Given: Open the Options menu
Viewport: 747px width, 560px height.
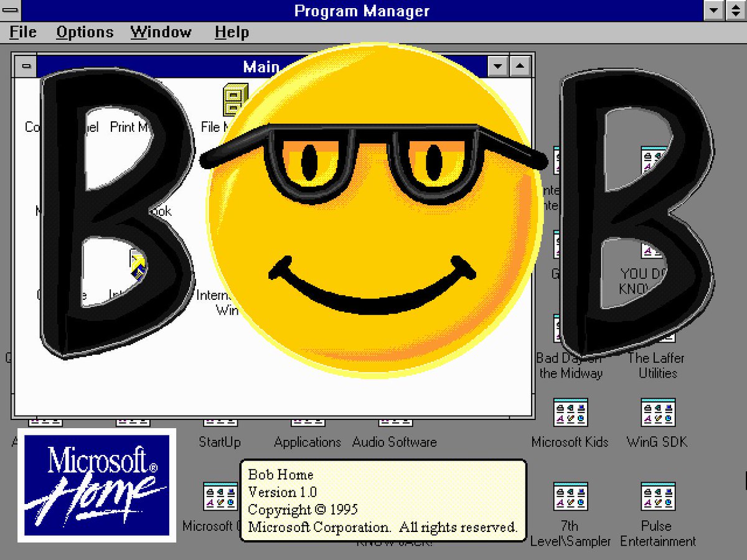Looking at the screenshot, I should (x=85, y=32).
